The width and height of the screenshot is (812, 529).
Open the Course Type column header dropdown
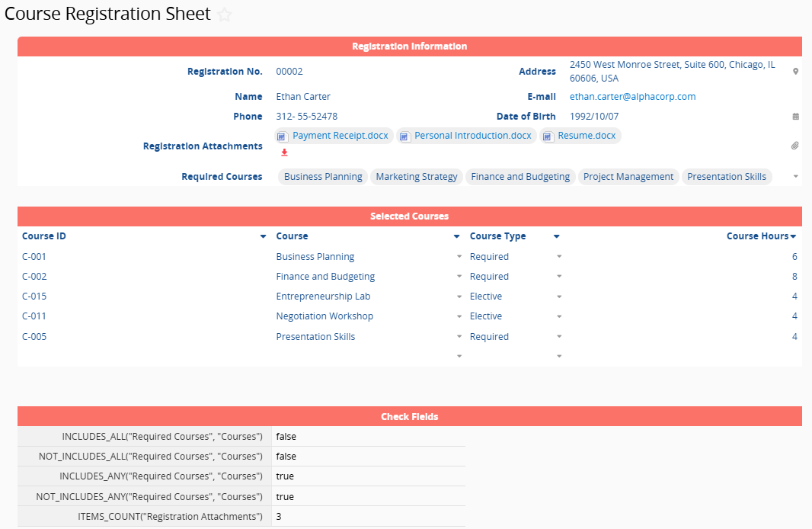(x=557, y=237)
